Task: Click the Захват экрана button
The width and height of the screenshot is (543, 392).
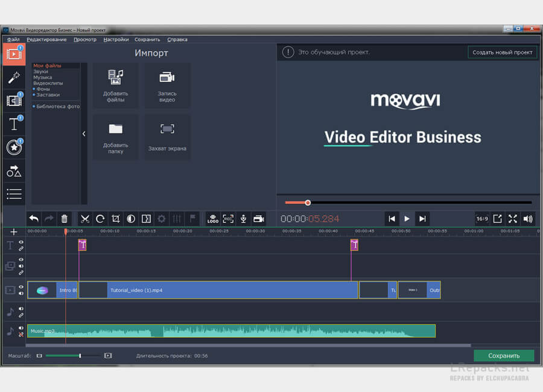Action: point(167,137)
